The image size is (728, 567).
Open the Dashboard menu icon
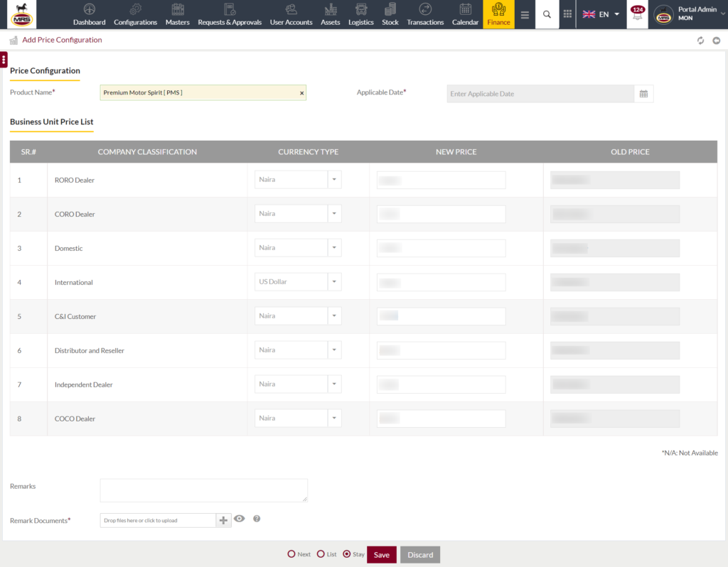click(x=89, y=9)
